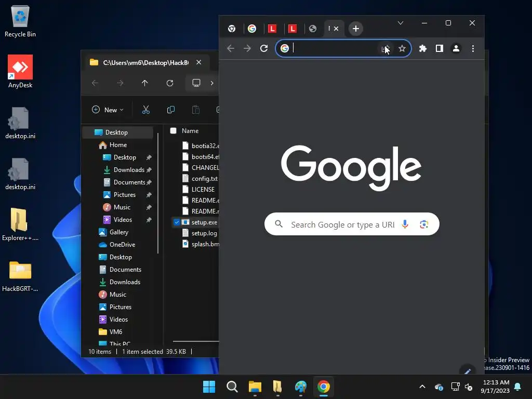Select the Recycle Bin desktop icon

point(20,20)
